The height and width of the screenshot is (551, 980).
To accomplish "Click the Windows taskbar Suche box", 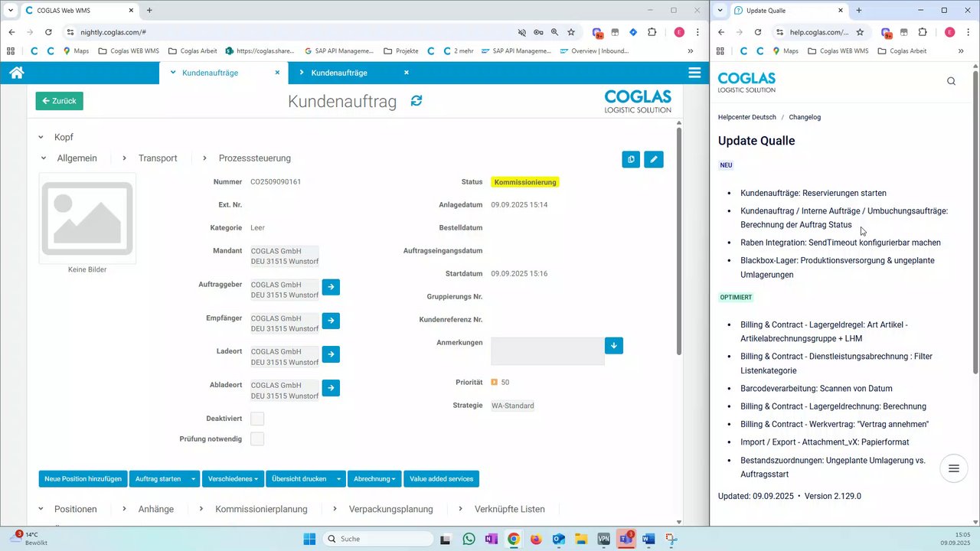I will [x=377, y=539].
